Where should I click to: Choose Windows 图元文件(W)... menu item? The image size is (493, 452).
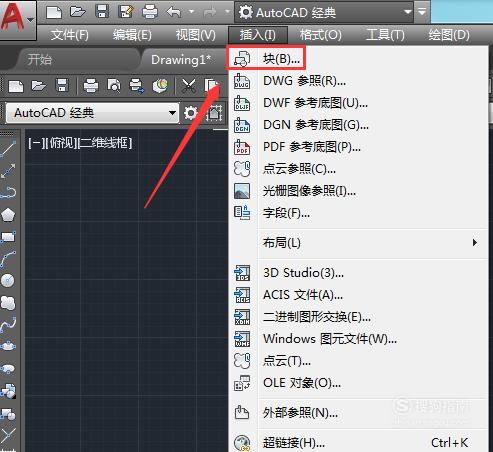[358, 339]
